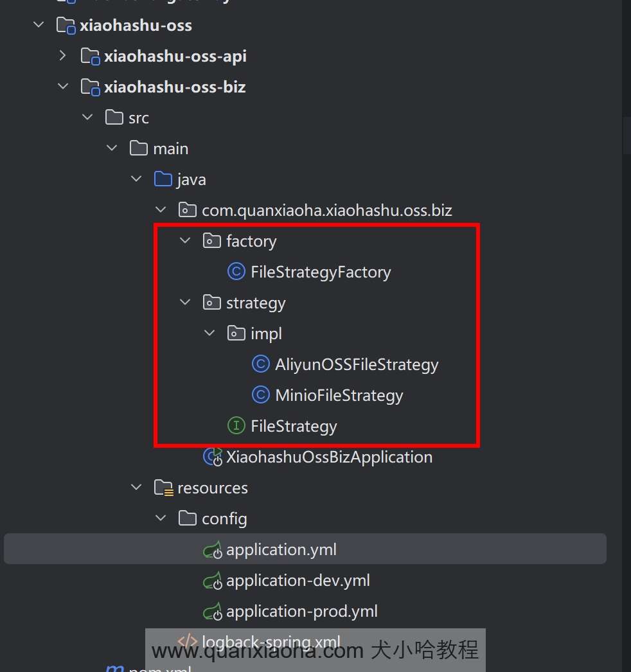This screenshot has height=672, width=631.
Task: Click the vertical scrollbar on the right
Action: 627,135
